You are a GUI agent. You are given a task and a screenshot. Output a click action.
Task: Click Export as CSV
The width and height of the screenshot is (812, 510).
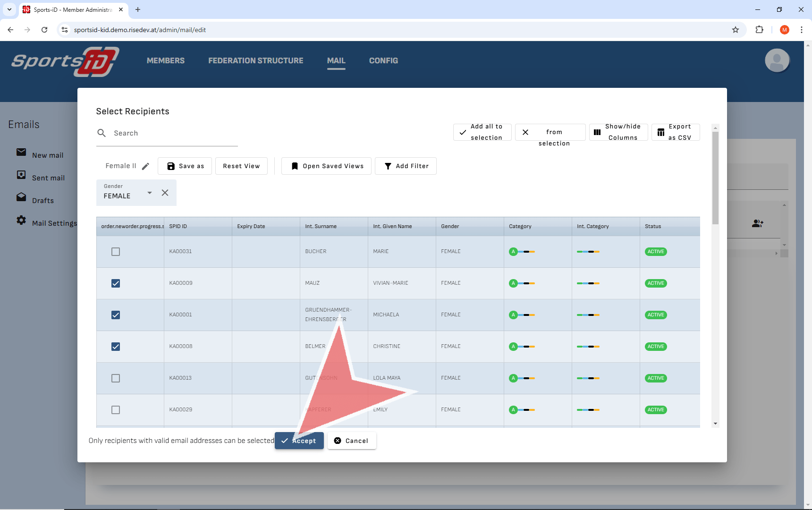pyautogui.click(x=675, y=132)
